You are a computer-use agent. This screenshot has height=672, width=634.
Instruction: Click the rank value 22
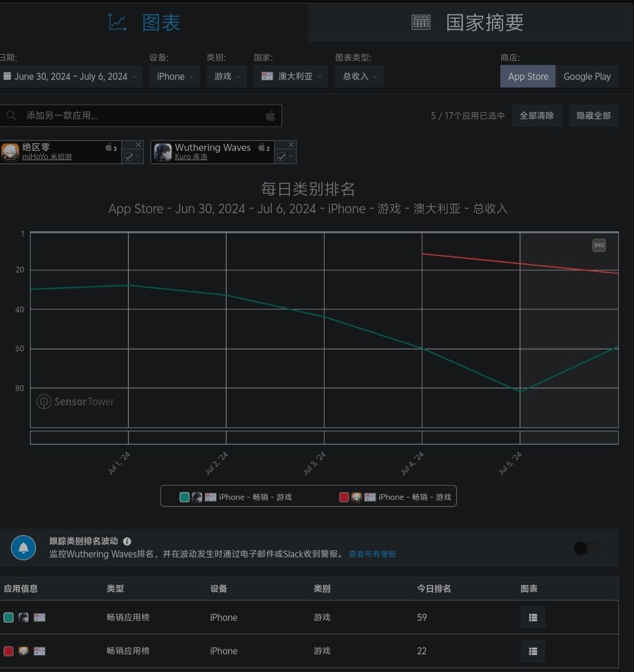pyautogui.click(x=421, y=651)
